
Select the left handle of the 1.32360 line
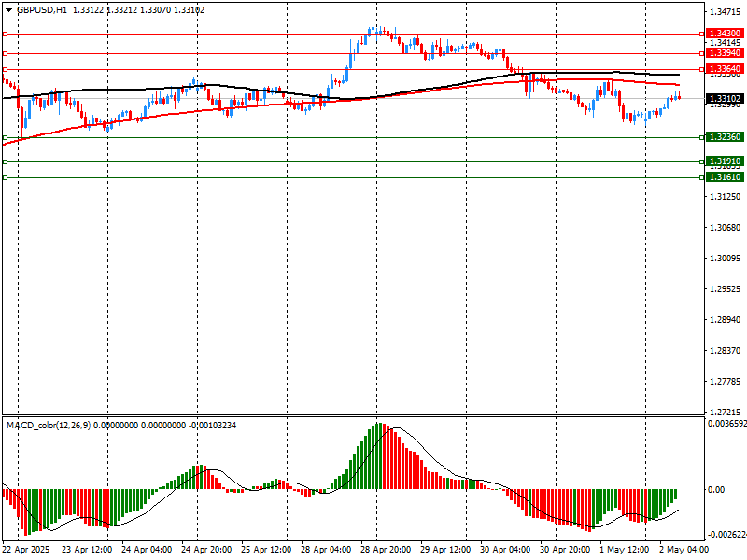[x=6, y=138]
